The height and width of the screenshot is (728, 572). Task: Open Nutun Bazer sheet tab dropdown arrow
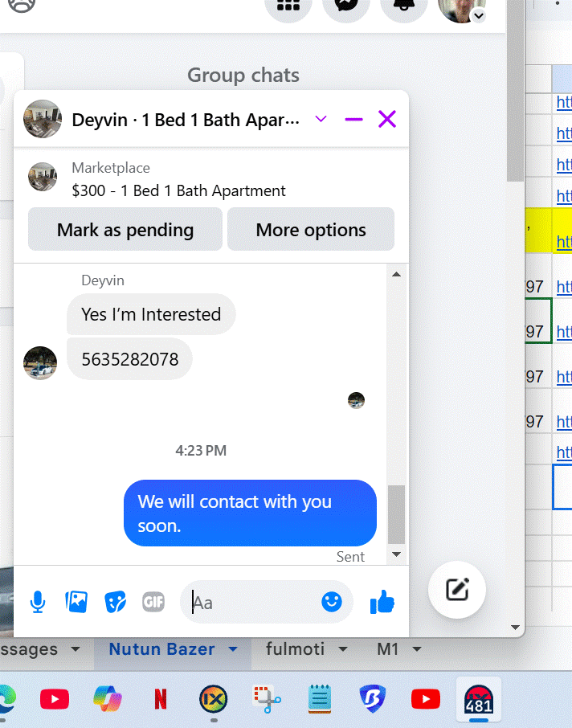click(x=233, y=649)
